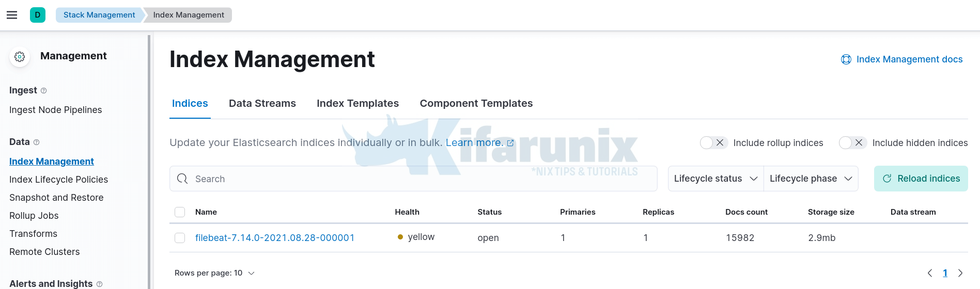Click the Reload indices button
The image size is (980, 289).
pyautogui.click(x=921, y=179)
